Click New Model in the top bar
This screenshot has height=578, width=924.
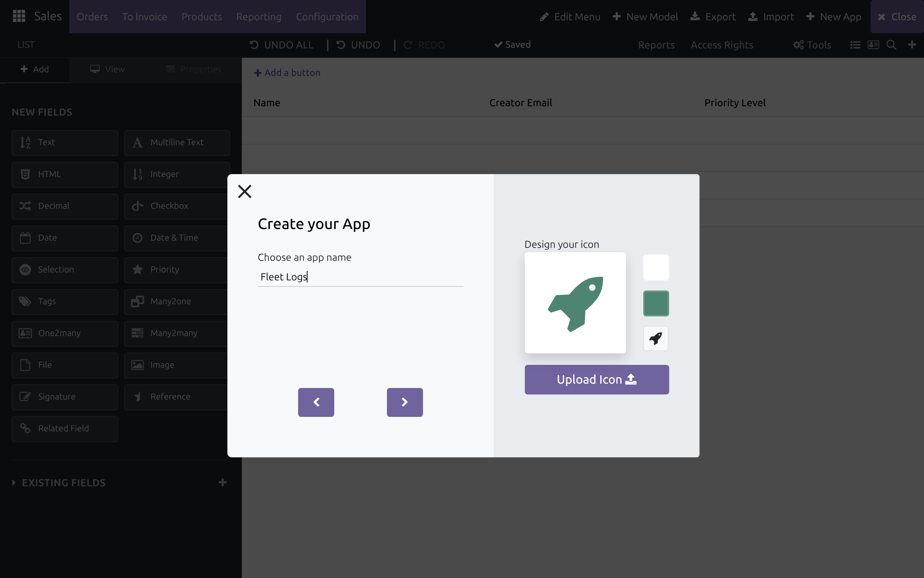(645, 17)
